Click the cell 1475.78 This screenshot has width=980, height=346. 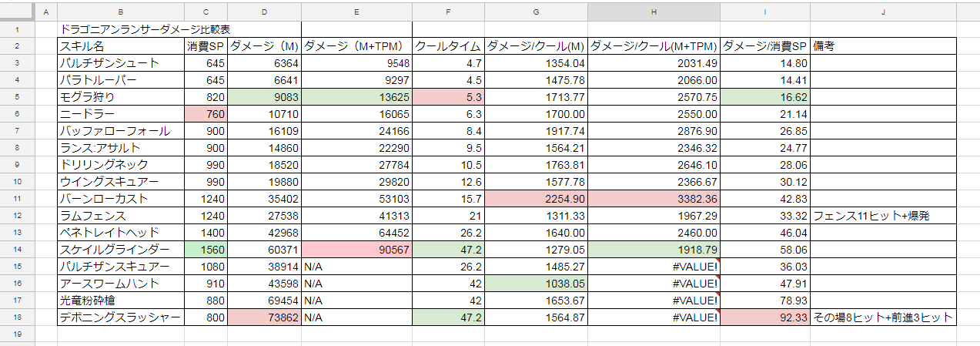pyautogui.click(x=536, y=80)
